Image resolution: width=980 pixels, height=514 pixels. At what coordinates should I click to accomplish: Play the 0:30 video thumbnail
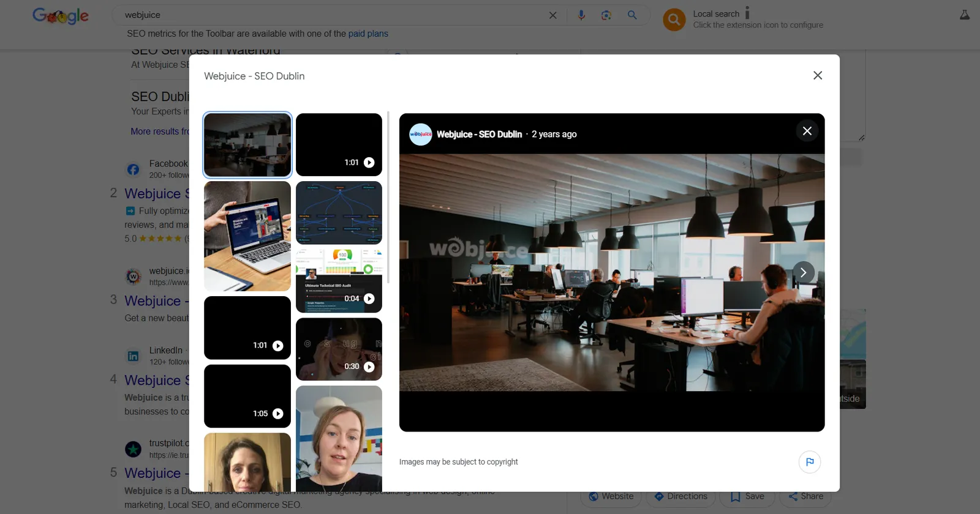click(339, 349)
